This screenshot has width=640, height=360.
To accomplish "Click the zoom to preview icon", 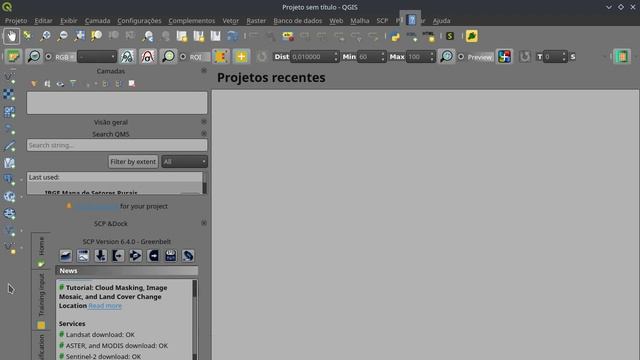I will [447, 56].
